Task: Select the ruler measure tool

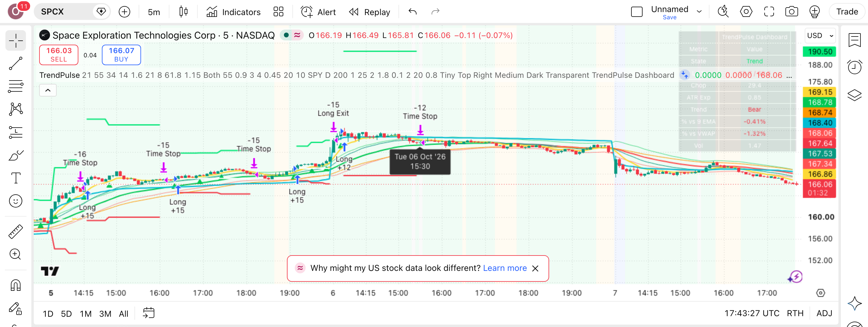Action: pos(15,232)
